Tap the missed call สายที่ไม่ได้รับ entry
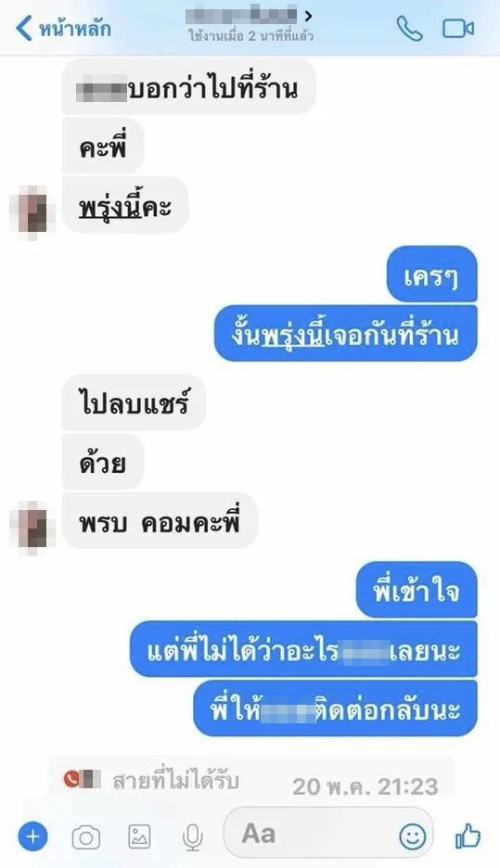The width and height of the screenshot is (500, 868). [x=251, y=782]
